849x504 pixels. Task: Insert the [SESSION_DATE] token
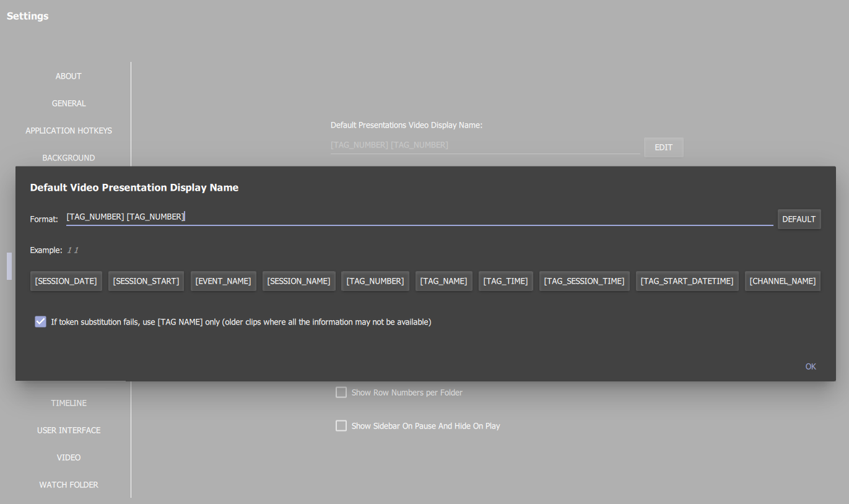(66, 280)
